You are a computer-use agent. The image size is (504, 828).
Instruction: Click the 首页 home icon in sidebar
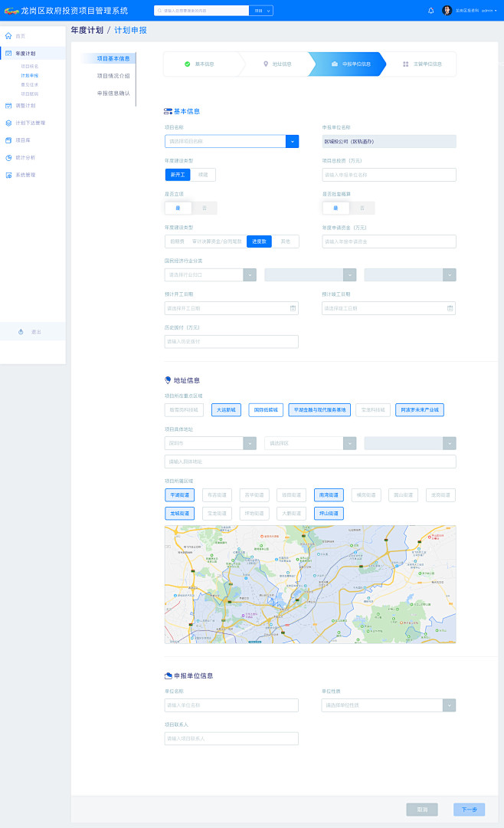coord(8,36)
